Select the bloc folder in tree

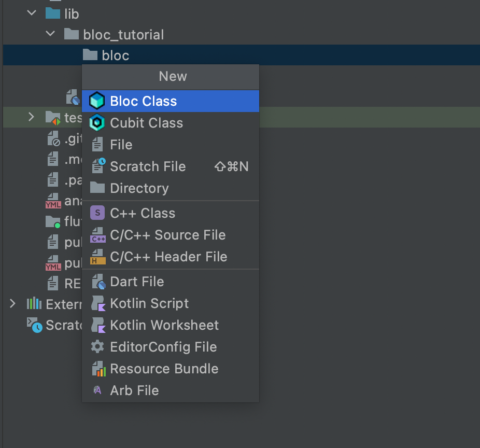pyautogui.click(x=115, y=55)
